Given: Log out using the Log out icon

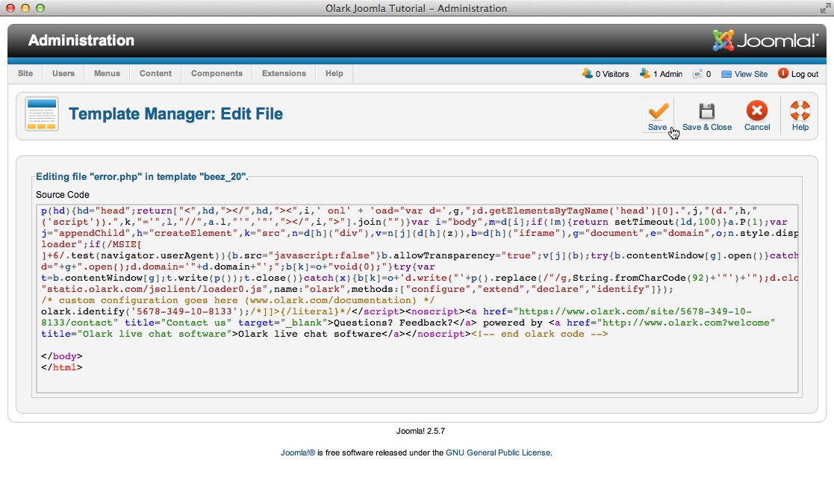Looking at the screenshot, I should pos(783,74).
